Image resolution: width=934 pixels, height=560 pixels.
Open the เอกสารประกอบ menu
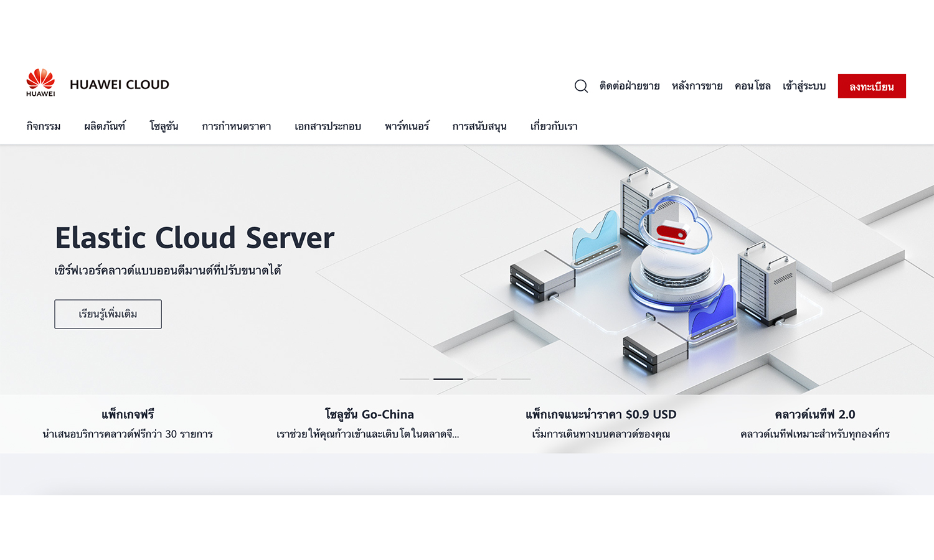[328, 126]
